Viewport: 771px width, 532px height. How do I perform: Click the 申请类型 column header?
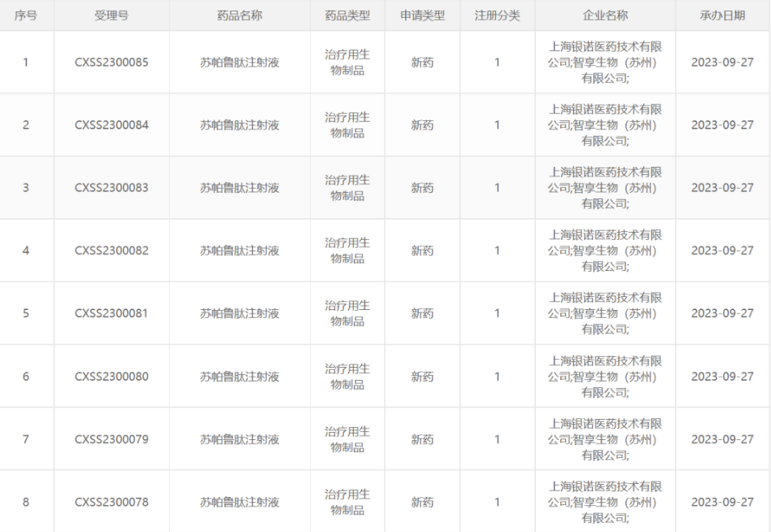point(422,15)
